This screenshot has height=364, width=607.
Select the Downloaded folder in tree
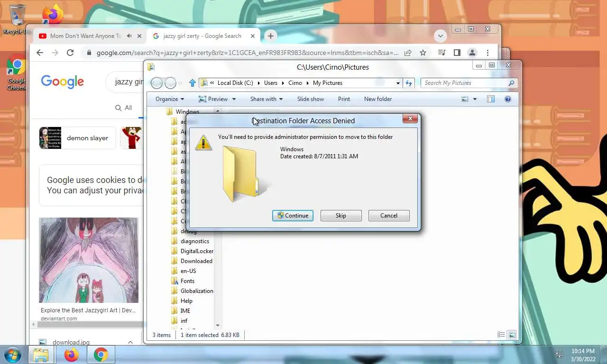[x=196, y=261]
